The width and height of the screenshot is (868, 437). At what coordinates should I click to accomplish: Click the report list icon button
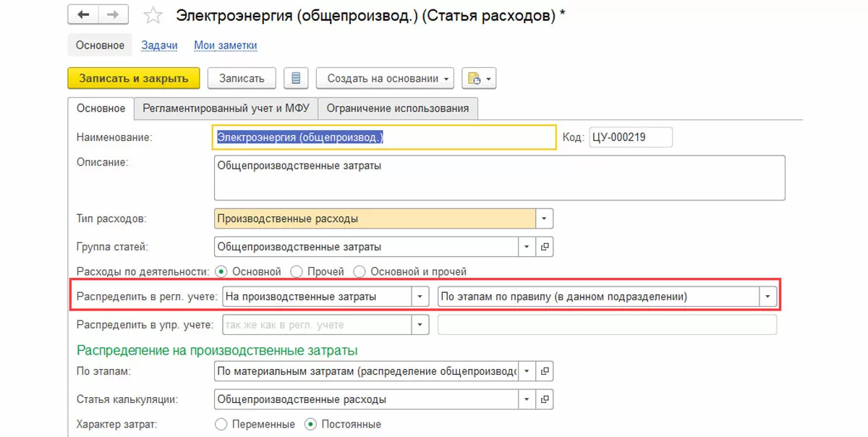click(296, 78)
